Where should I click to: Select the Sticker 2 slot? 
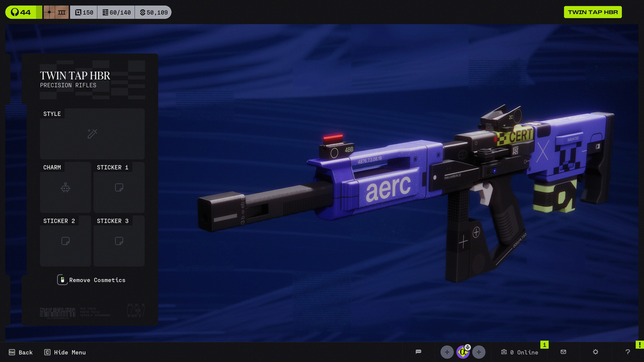point(65,241)
